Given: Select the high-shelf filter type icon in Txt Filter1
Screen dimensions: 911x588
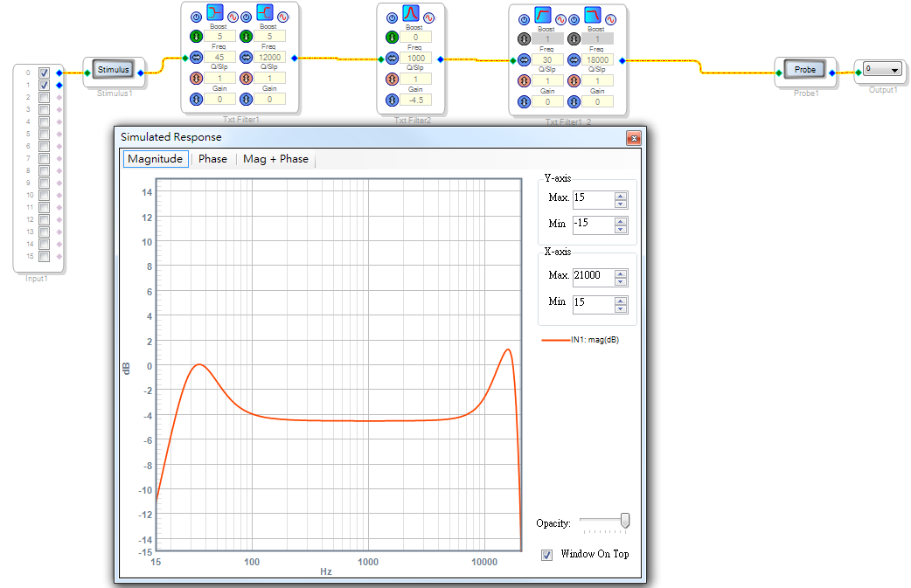Looking at the screenshot, I should point(265,12).
